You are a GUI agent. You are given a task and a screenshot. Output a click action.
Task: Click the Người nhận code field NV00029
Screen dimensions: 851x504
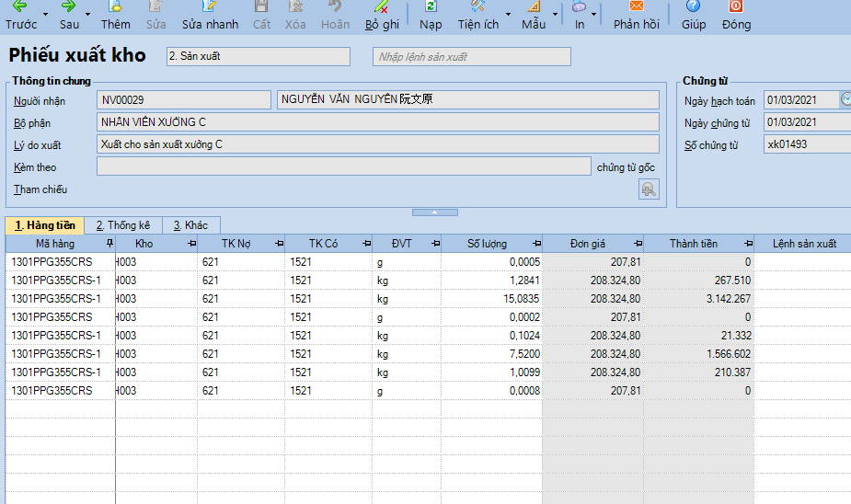tap(184, 100)
